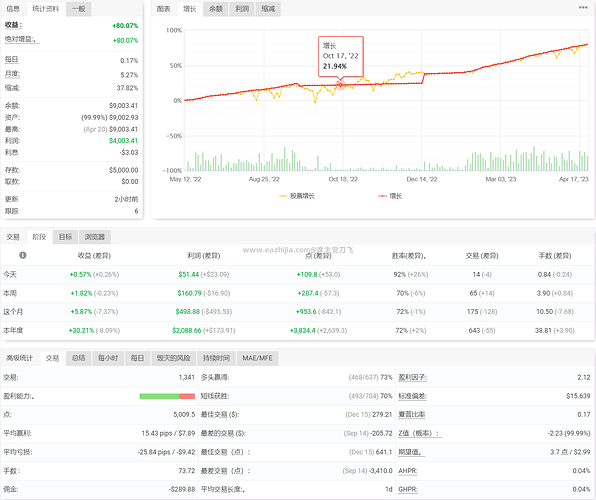The width and height of the screenshot is (596, 500).
Task: Open the 总结 summary tab
Action: (x=79, y=358)
